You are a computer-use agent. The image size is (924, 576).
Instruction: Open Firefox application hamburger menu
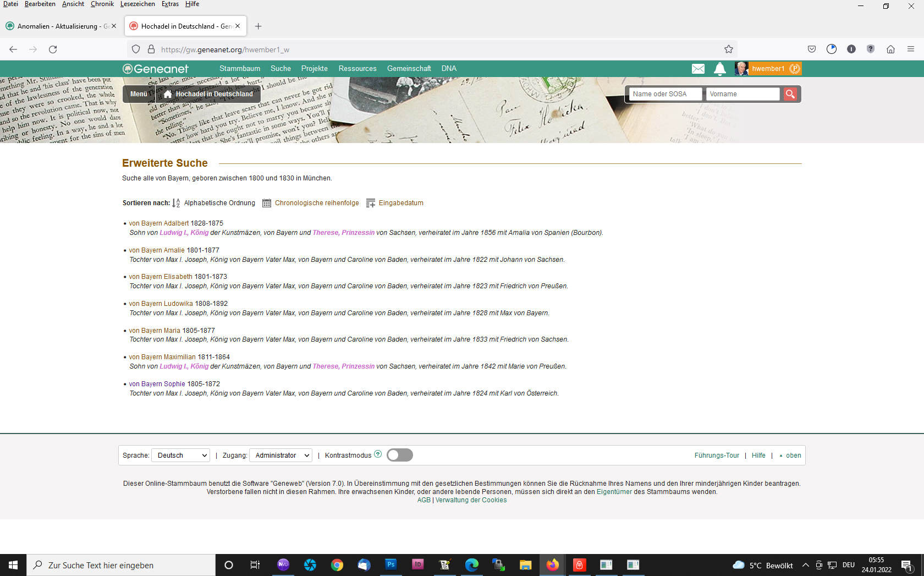(x=911, y=50)
